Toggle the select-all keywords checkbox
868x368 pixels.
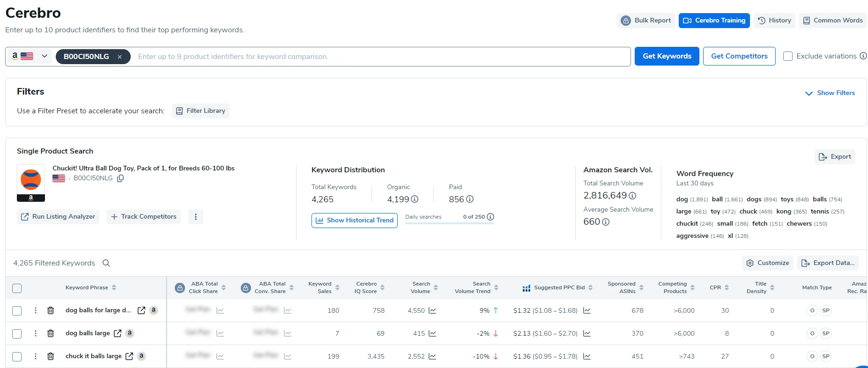click(x=17, y=288)
